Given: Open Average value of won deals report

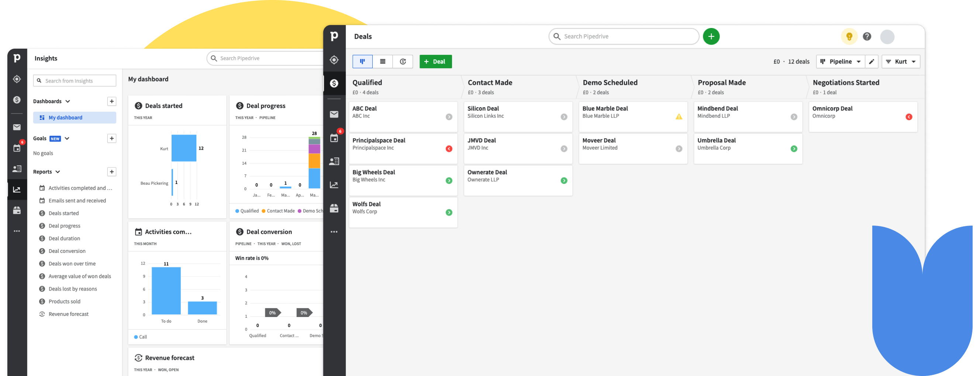Looking at the screenshot, I should click(75, 276).
